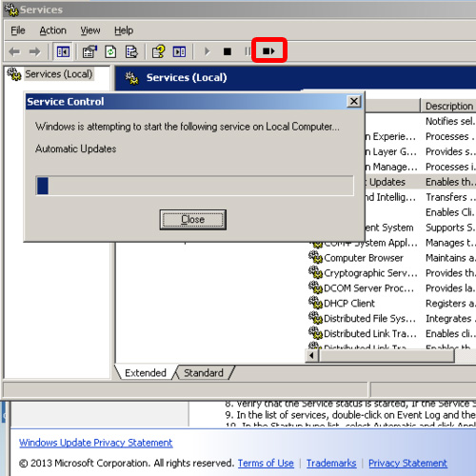Click the 'Enables th..' description cell
This screenshot has height=476, width=476.
tap(450, 182)
